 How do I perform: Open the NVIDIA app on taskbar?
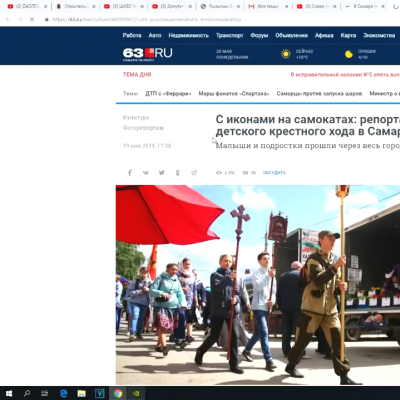click(x=136, y=394)
